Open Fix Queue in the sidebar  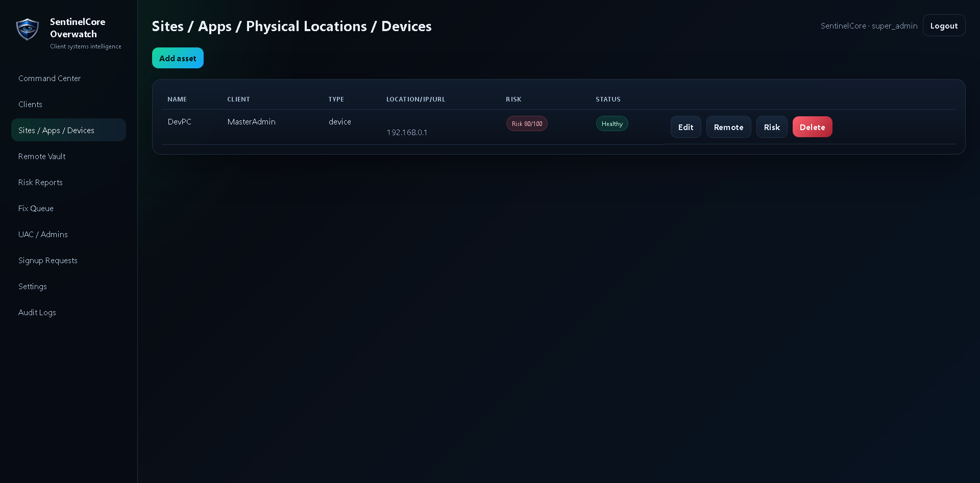point(68,208)
